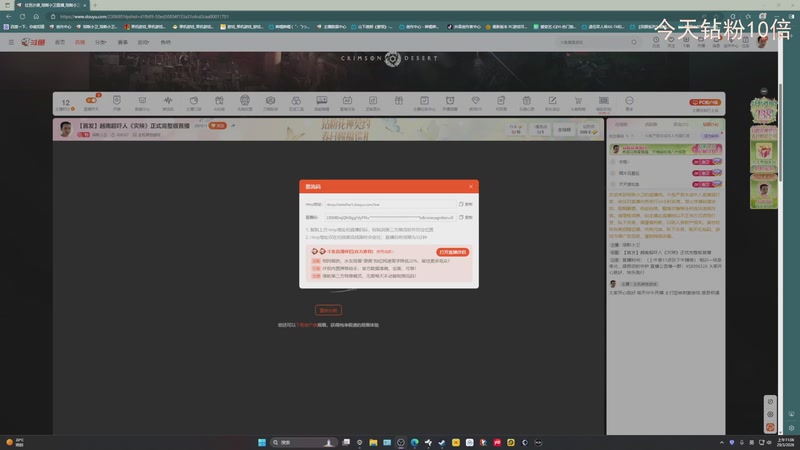Click the red PC客户端 button in the toolbar

click(x=705, y=103)
